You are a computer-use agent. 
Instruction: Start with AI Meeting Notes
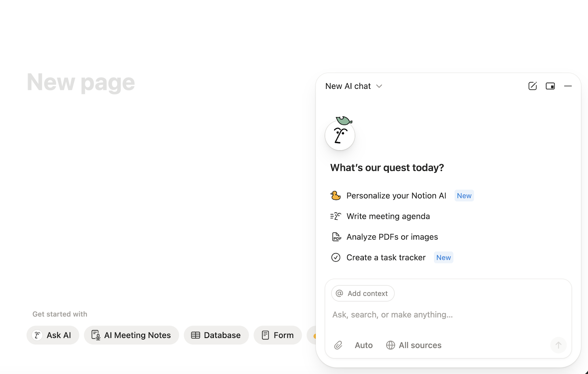coord(132,335)
